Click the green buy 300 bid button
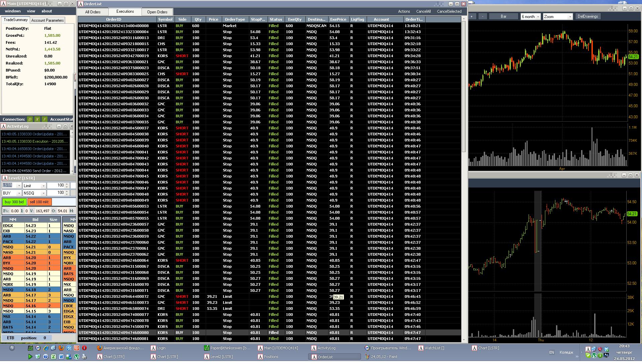642x364 pixels. (x=14, y=202)
